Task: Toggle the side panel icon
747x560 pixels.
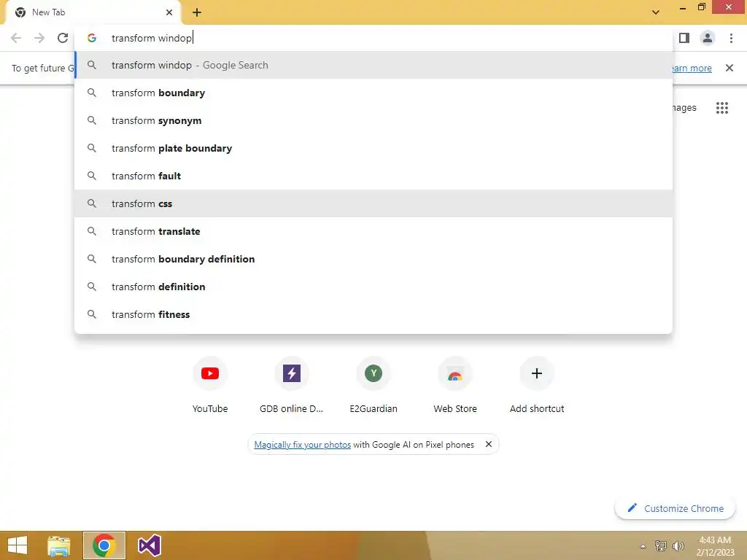Action: [684, 38]
